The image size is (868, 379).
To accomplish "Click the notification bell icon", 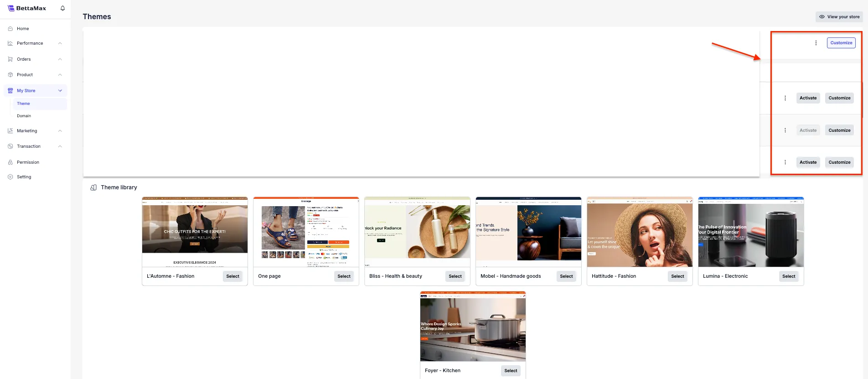I will (x=62, y=8).
